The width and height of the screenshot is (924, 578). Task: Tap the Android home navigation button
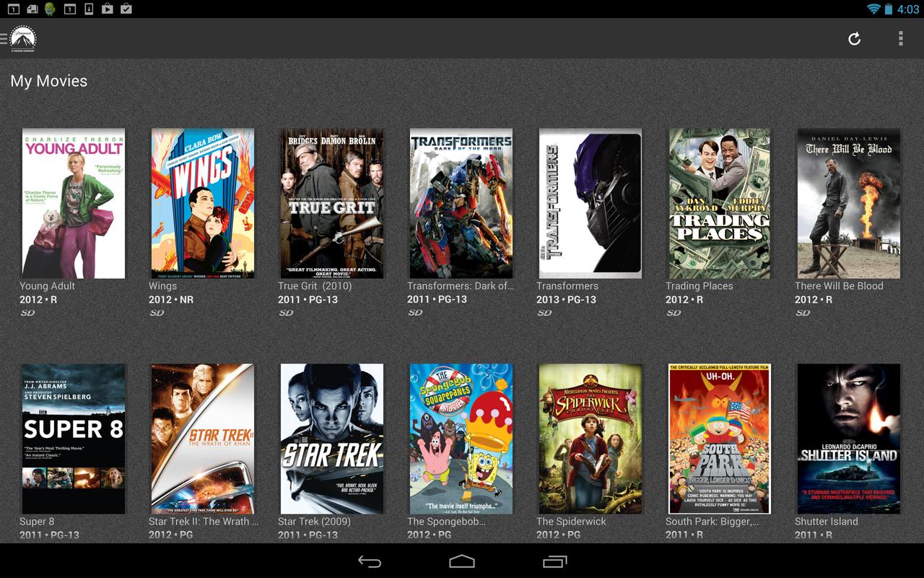pyautogui.click(x=462, y=561)
